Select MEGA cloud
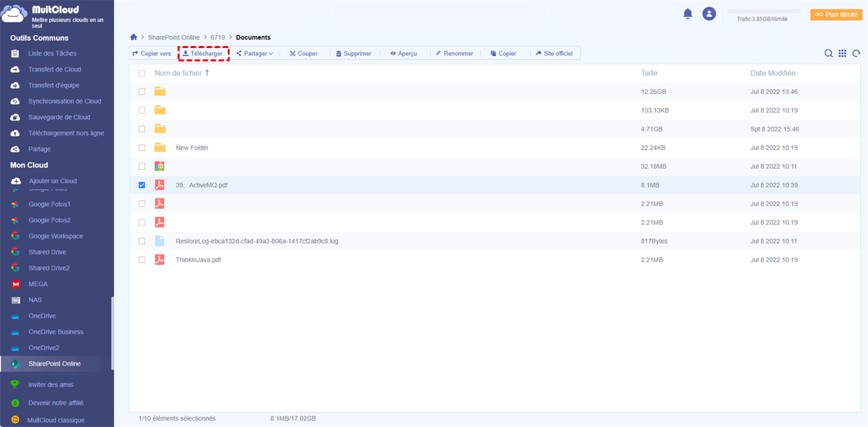868x427 pixels. click(x=38, y=284)
